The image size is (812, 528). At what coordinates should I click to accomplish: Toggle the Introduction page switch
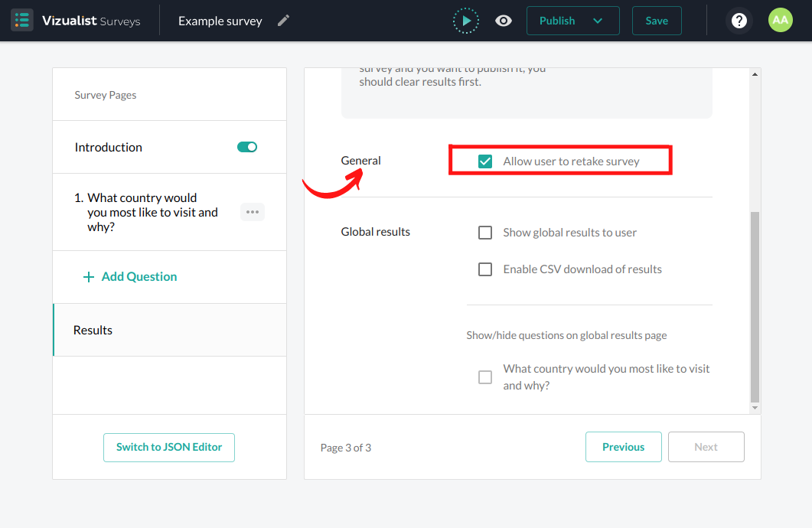[x=247, y=147]
